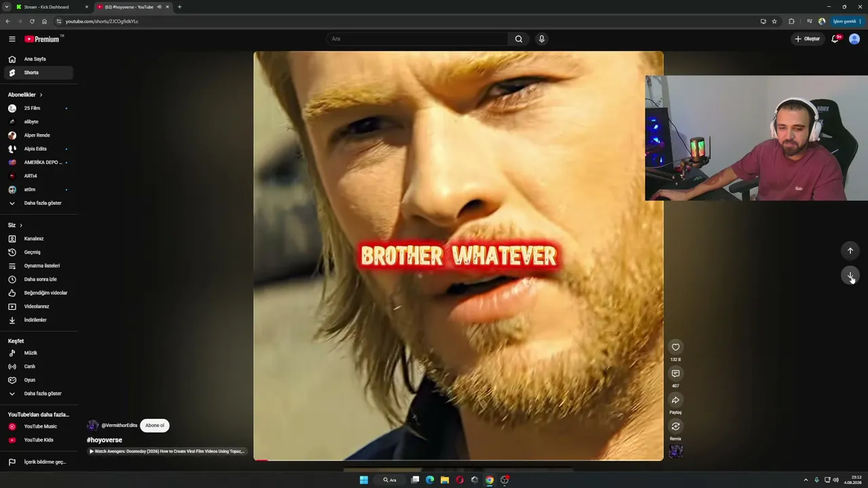
Task: Open İndirilenler downloads
Action: click(39, 320)
